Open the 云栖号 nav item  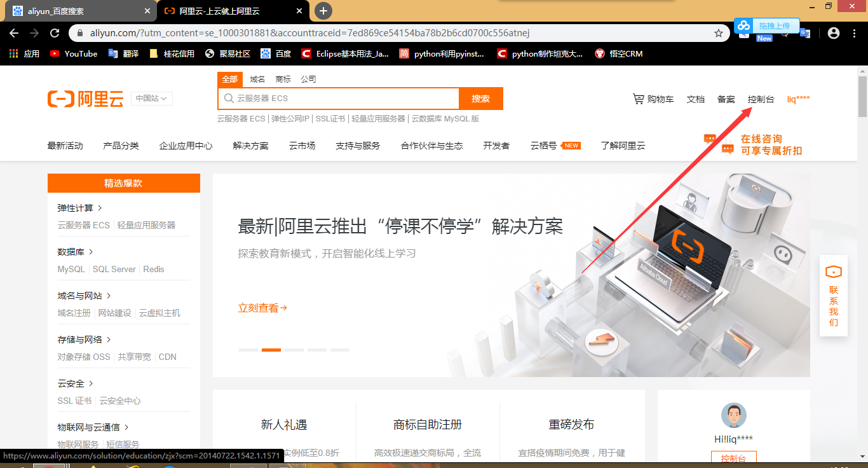(555, 146)
